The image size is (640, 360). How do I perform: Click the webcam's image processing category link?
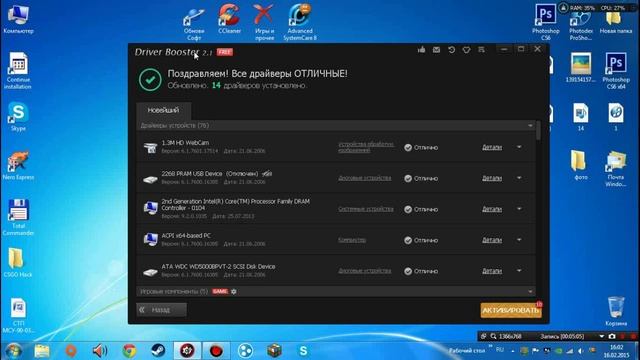[x=366, y=147]
